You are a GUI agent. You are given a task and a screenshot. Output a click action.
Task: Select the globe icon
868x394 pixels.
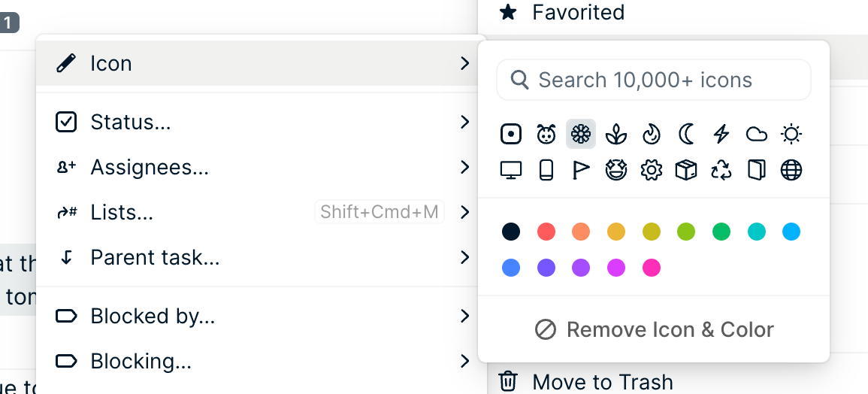(791, 171)
